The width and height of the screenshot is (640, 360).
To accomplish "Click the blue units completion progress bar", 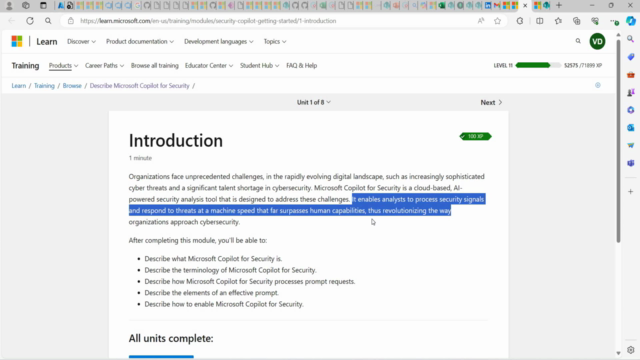I will click(x=161, y=357).
